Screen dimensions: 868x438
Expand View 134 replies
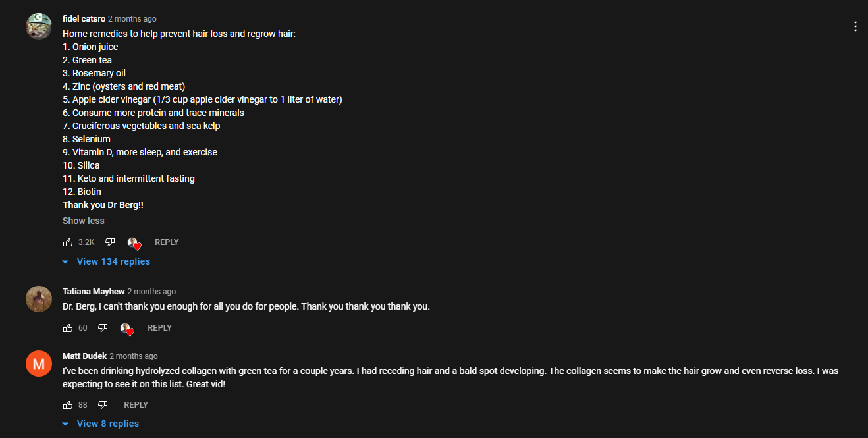point(106,261)
